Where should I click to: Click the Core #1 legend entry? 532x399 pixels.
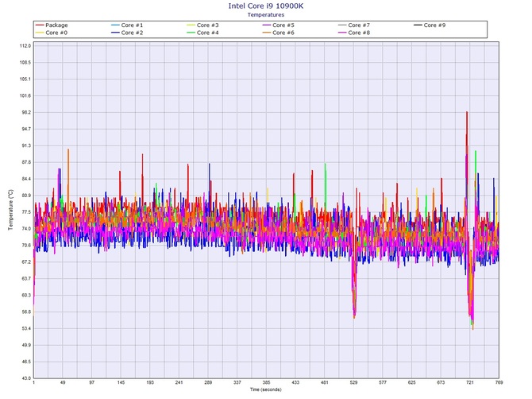127,25
